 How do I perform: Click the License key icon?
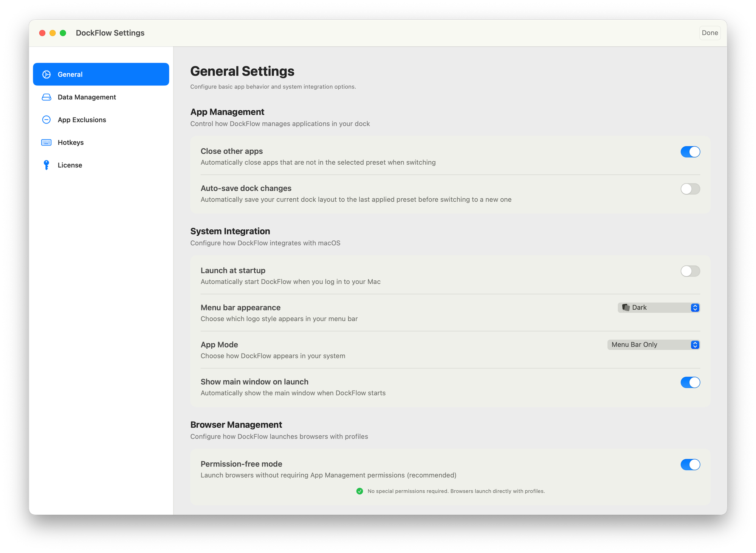tap(46, 165)
